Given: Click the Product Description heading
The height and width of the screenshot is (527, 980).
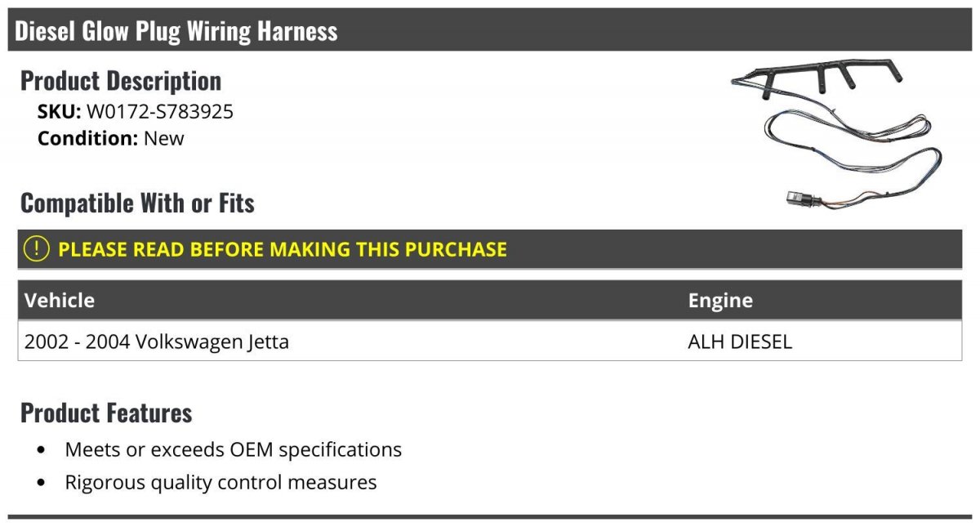Looking at the screenshot, I should coord(121,81).
